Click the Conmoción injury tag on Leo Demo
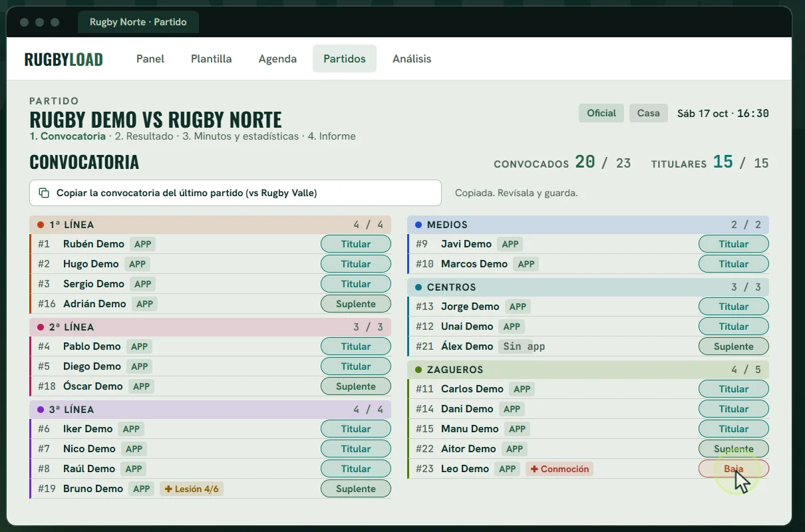This screenshot has height=532, width=805. [560, 469]
